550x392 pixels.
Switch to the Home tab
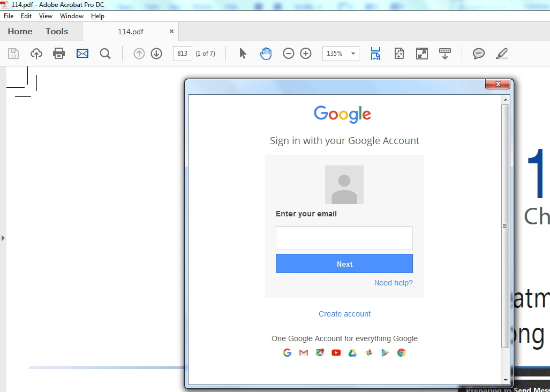(x=20, y=32)
